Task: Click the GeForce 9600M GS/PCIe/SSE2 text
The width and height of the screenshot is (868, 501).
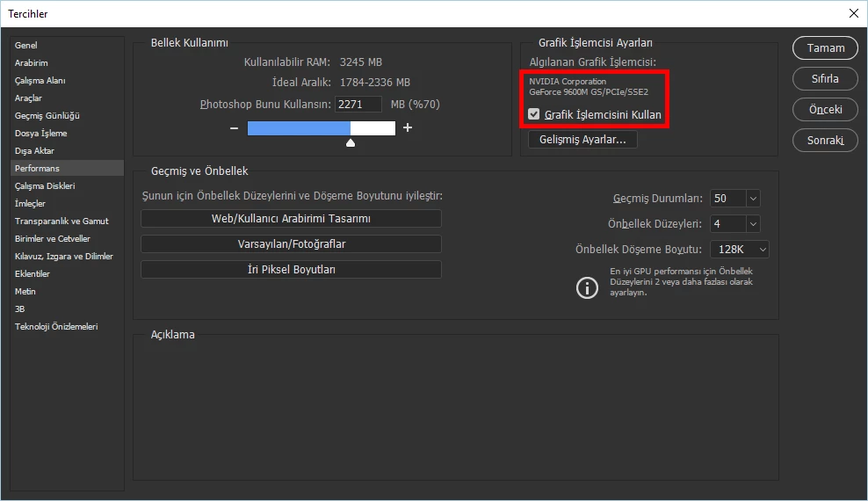Action: click(589, 92)
